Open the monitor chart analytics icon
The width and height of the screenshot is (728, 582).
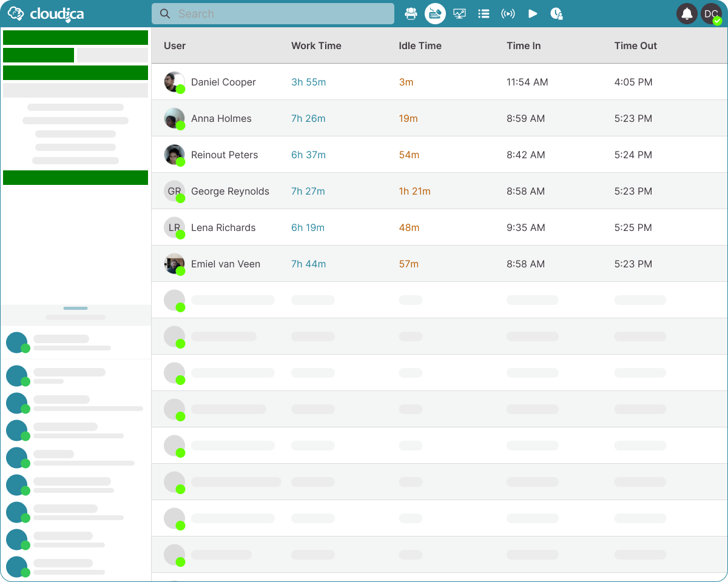point(459,13)
